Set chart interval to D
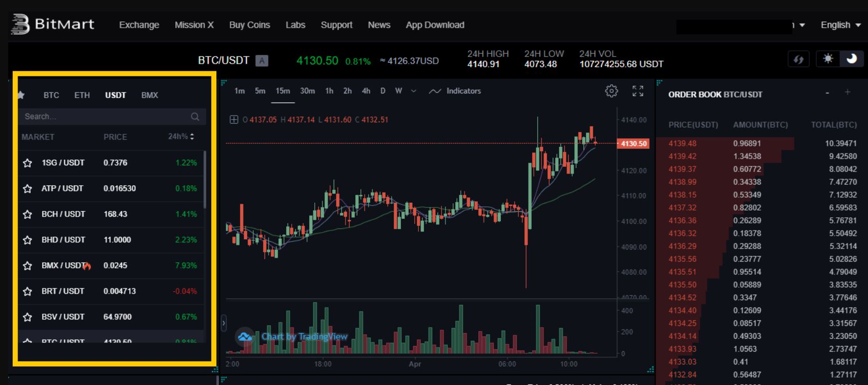This screenshot has width=868, height=385. coord(382,91)
